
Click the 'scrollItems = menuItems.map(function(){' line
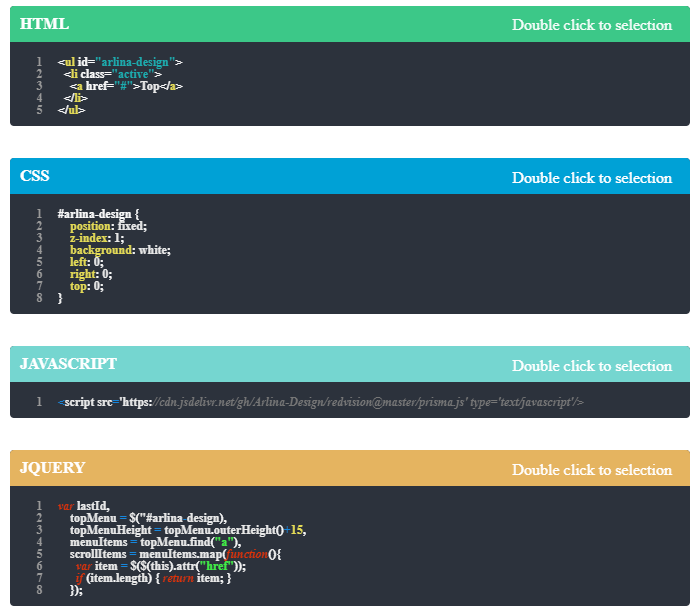click(175, 554)
